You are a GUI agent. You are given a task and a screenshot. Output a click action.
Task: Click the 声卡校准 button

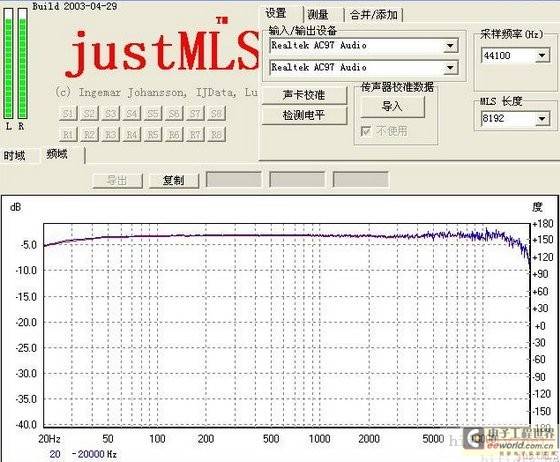click(304, 95)
